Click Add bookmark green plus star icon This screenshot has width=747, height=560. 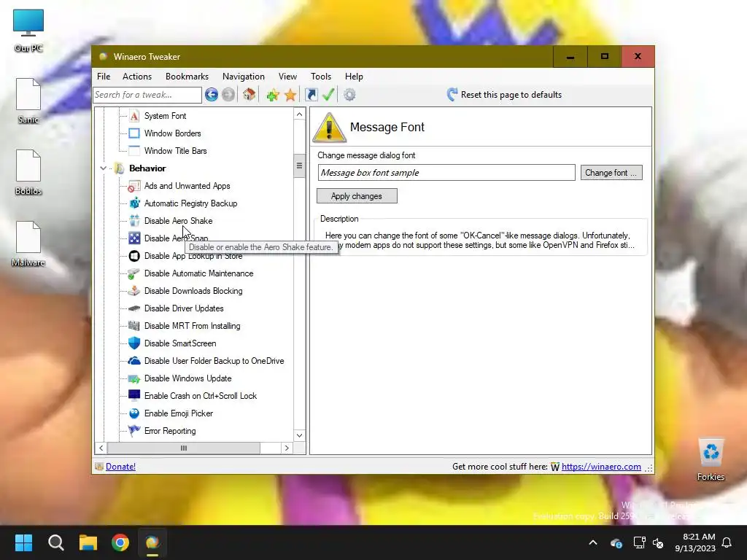[x=273, y=95]
